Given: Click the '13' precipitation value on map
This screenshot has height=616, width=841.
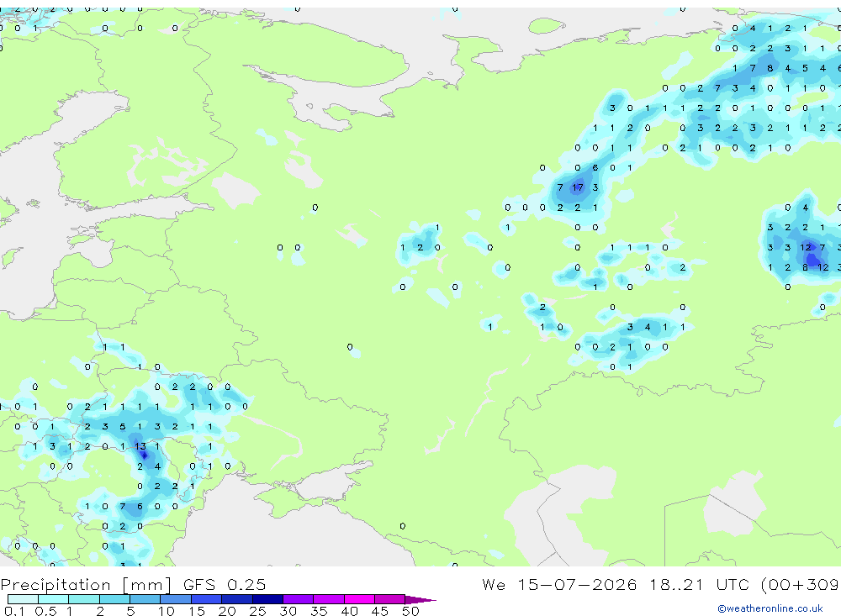Looking at the screenshot, I should pos(140,446).
